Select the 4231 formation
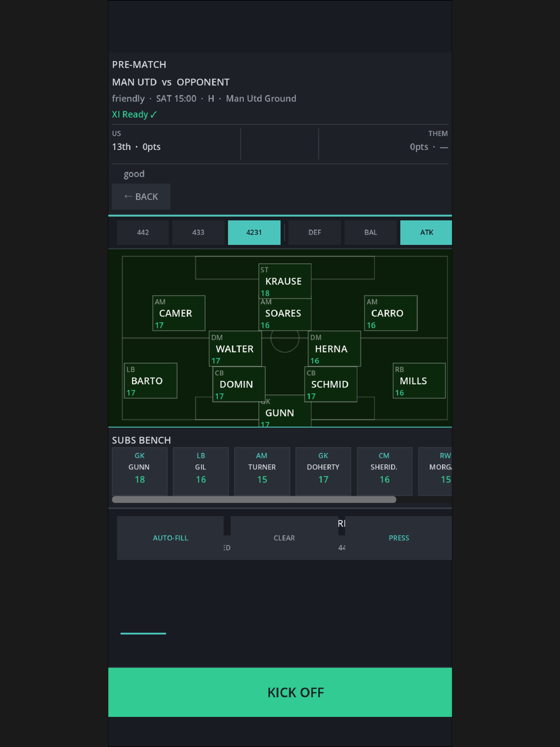The height and width of the screenshot is (747, 560). point(254,232)
